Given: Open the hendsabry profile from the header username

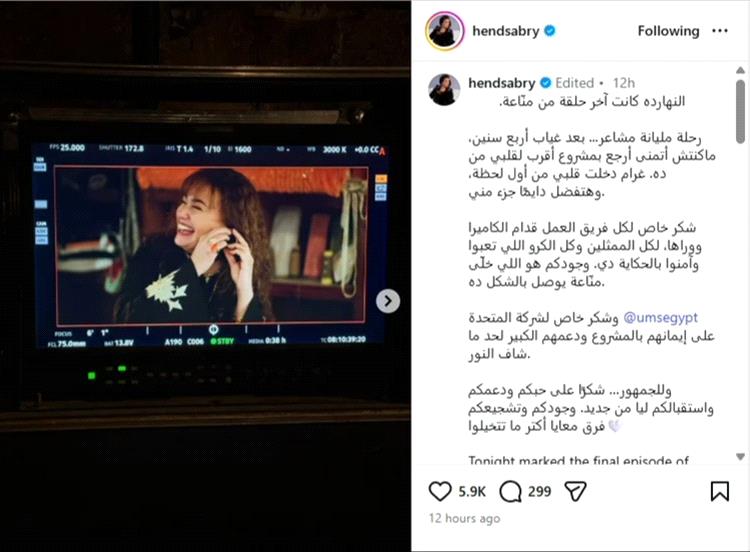Looking at the screenshot, I should point(506,31).
